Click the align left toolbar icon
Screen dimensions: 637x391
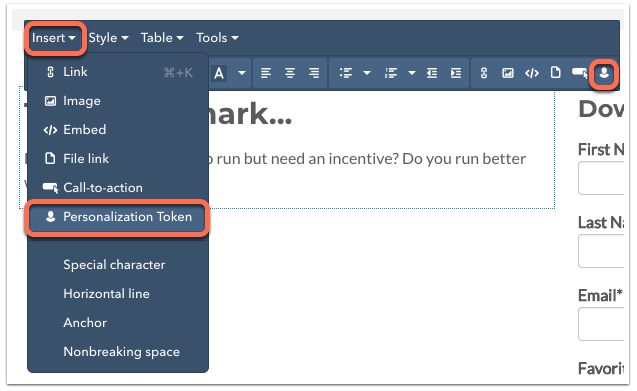(266, 73)
